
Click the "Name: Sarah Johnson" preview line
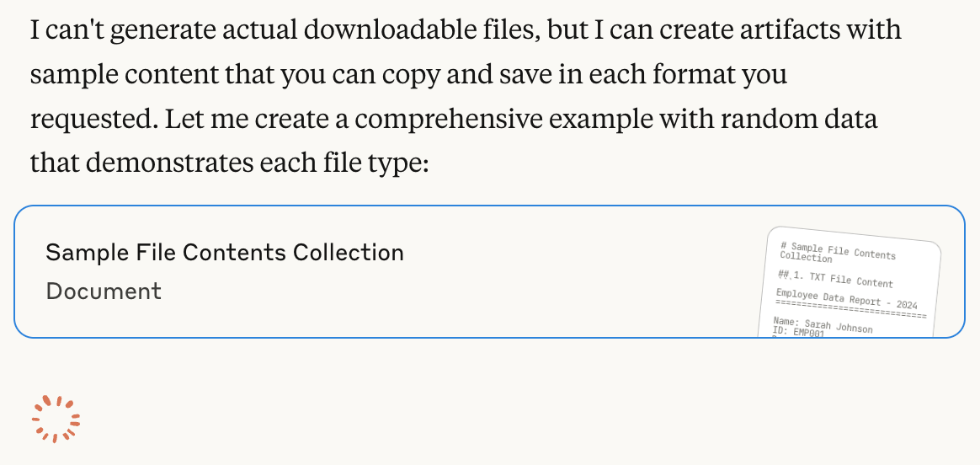click(823, 325)
